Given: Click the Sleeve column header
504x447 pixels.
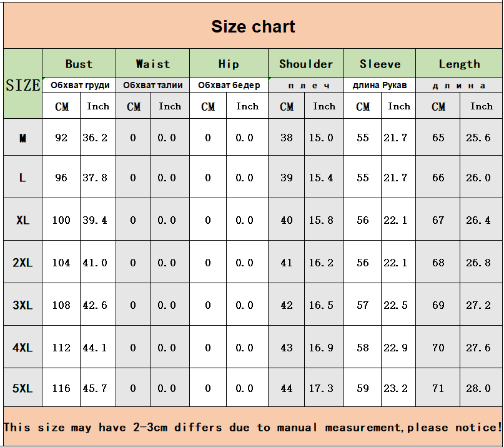Looking at the screenshot, I should point(380,64).
